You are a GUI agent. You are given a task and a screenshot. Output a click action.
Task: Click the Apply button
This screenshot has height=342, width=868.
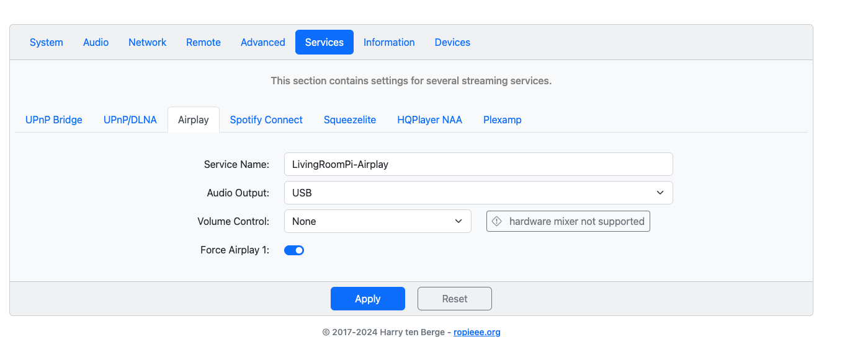[x=368, y=299]
